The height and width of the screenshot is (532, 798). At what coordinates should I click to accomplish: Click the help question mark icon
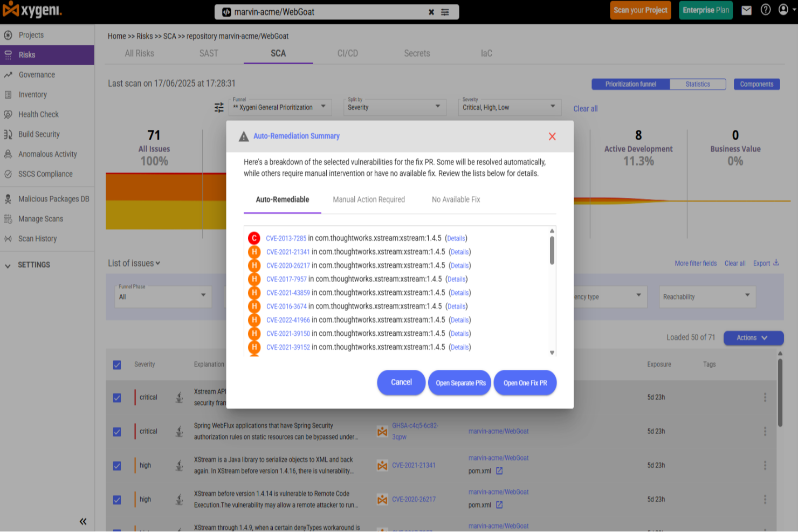click(x=765, y=10)
